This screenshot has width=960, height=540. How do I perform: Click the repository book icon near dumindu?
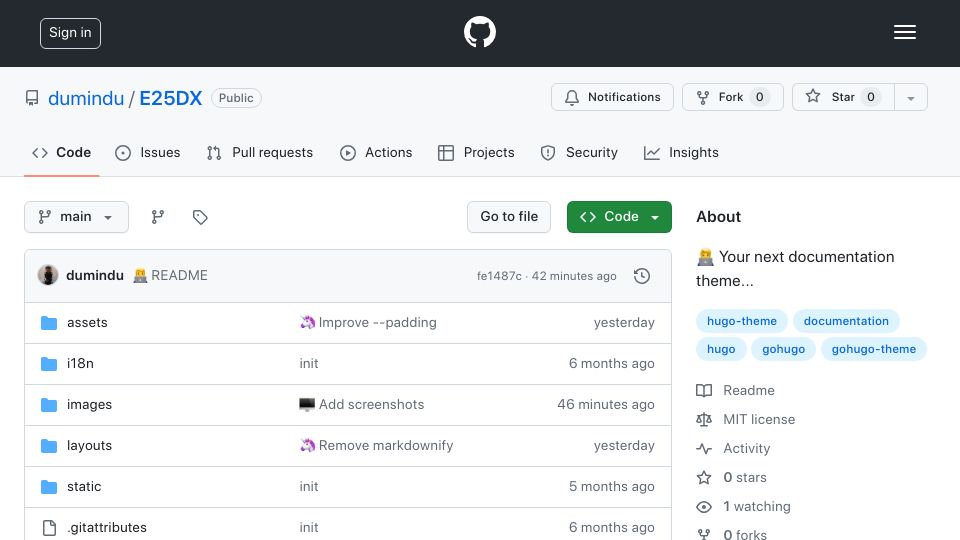32,98
